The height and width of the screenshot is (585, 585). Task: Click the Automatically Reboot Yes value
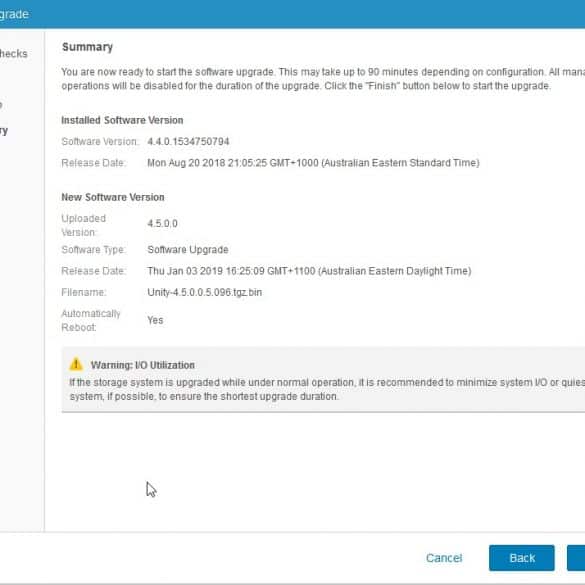(x=155, y=320)
